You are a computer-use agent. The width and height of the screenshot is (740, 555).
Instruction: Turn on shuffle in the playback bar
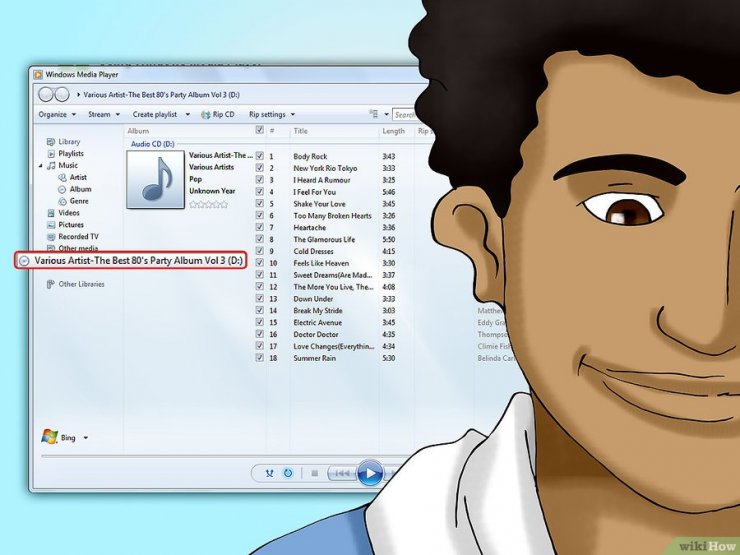(269, 473)
